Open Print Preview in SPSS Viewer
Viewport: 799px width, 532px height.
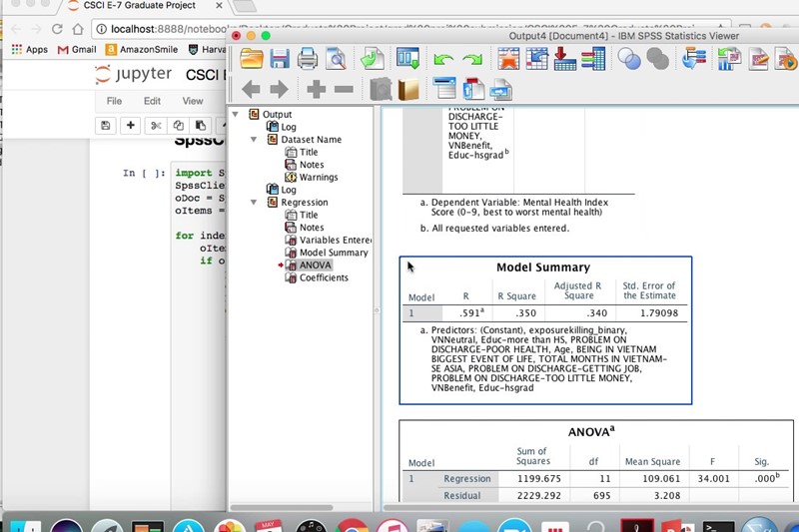coord(336,59)
